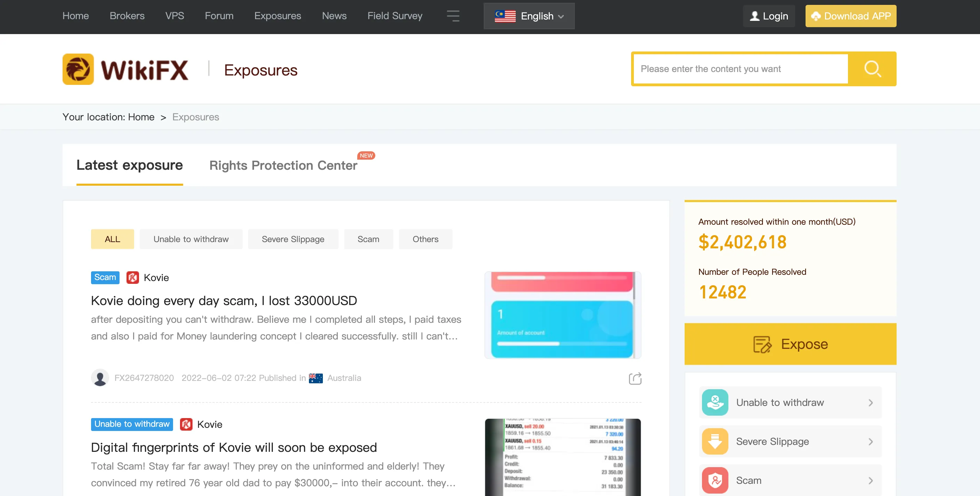Open the English language dropdown
Screen dimensions: 980x496
(x=529, y=16)
